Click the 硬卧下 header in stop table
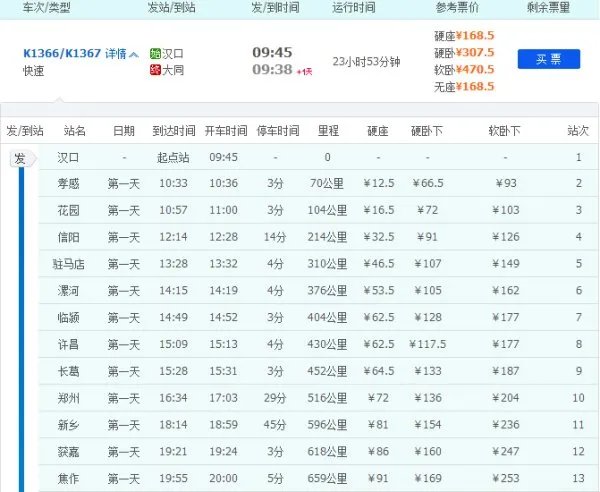 pos(427,131)
